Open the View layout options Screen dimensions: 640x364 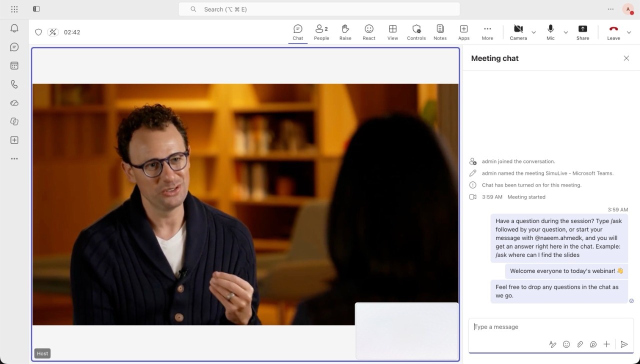point(392,32)
